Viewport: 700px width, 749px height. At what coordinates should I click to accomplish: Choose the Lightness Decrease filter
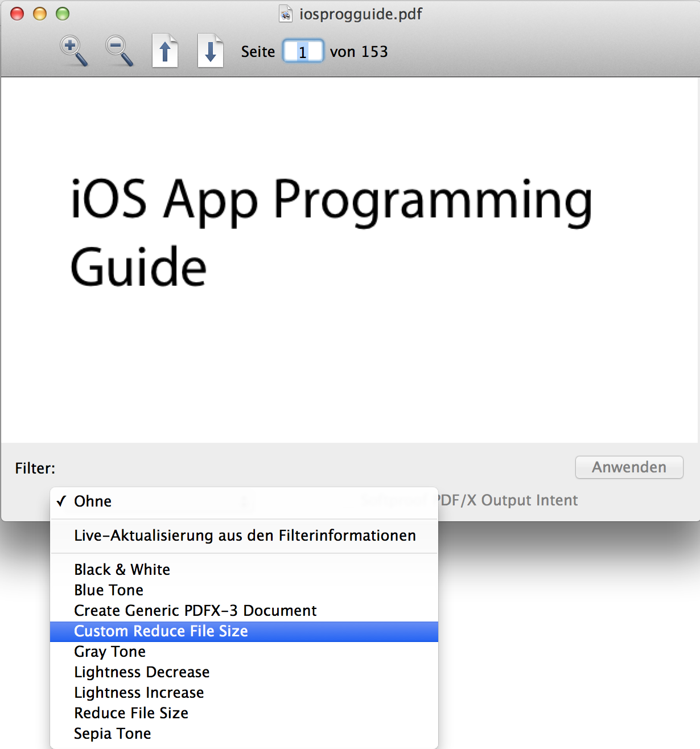(244, 672)
